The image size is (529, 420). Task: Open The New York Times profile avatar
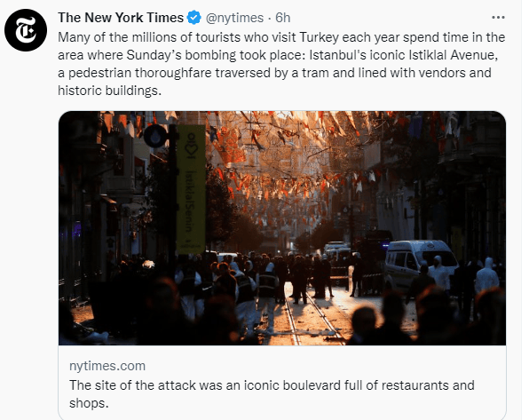click(x=26, y=30)
